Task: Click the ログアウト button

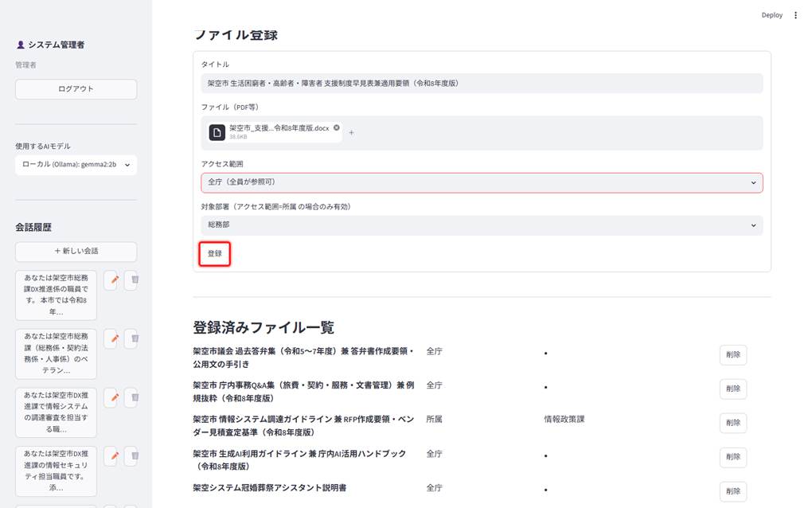Action: pyautogui.click(x=76, y=89)
